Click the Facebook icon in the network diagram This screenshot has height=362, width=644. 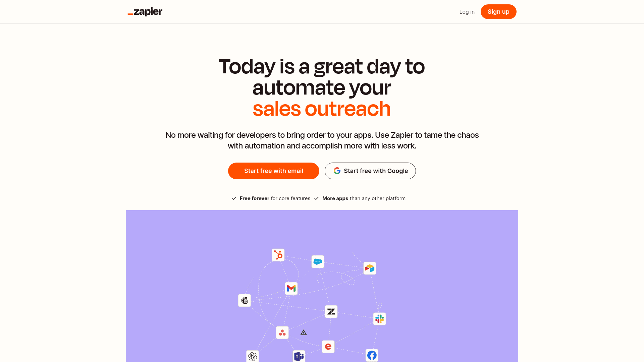point(372,355)
